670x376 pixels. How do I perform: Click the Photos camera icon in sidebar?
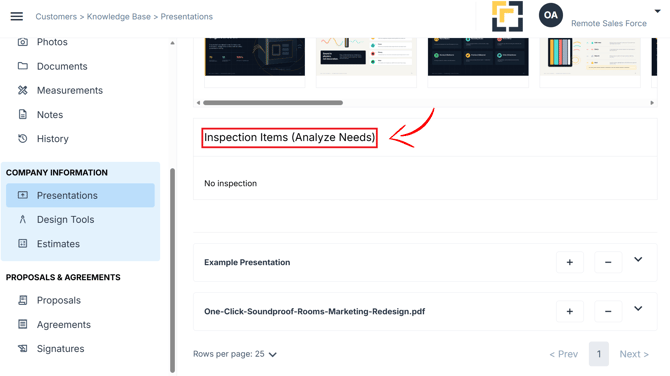click(x=23, y=42)
